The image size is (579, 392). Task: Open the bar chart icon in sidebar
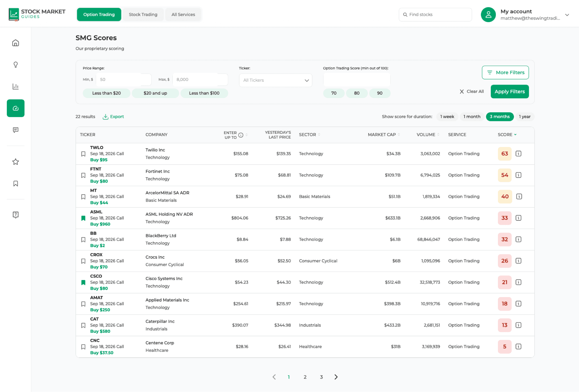click(16, 86)
